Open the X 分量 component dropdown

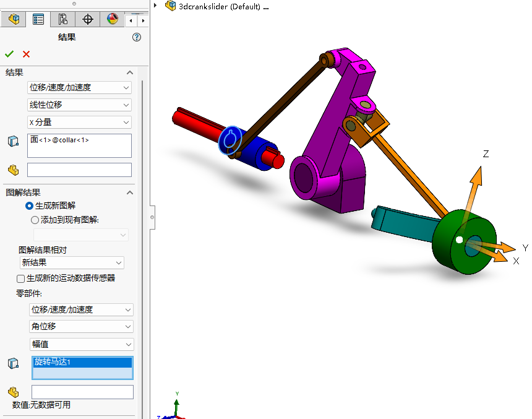pos(80,123)
